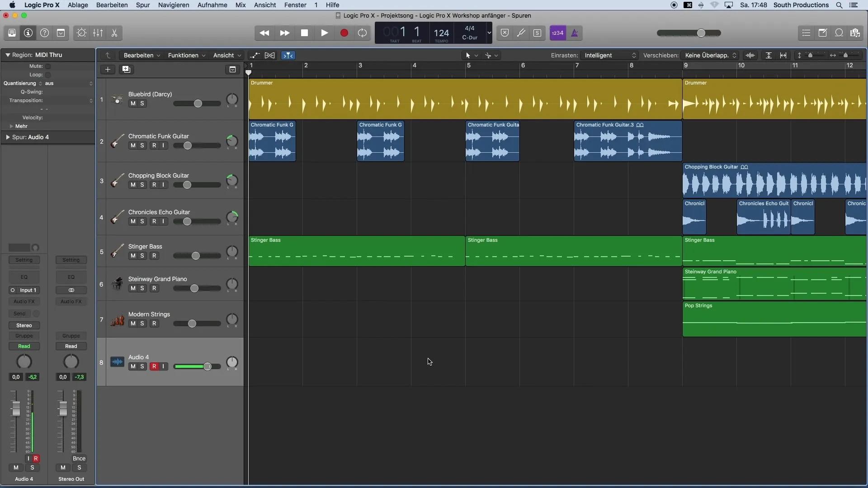Click Audio FX slot on Stereo Out strip

tap(71, 302)
